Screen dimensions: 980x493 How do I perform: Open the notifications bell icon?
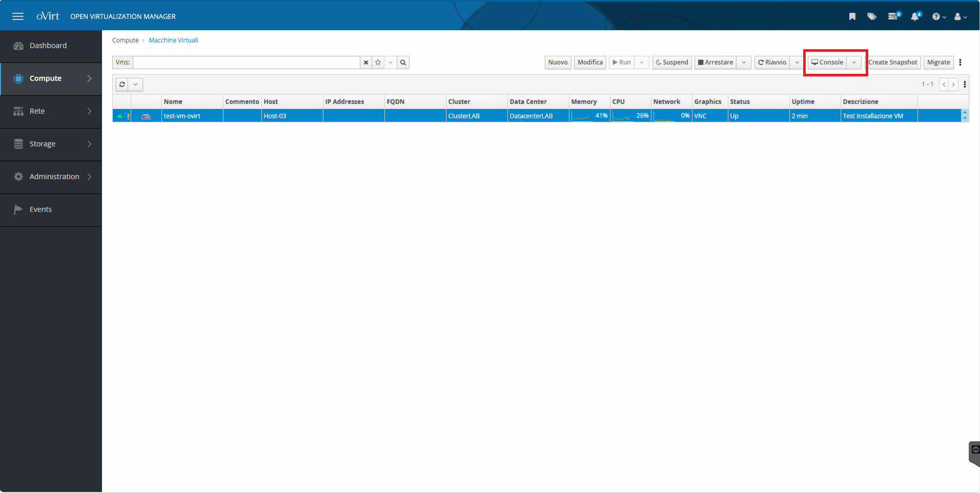coord(915,16)
